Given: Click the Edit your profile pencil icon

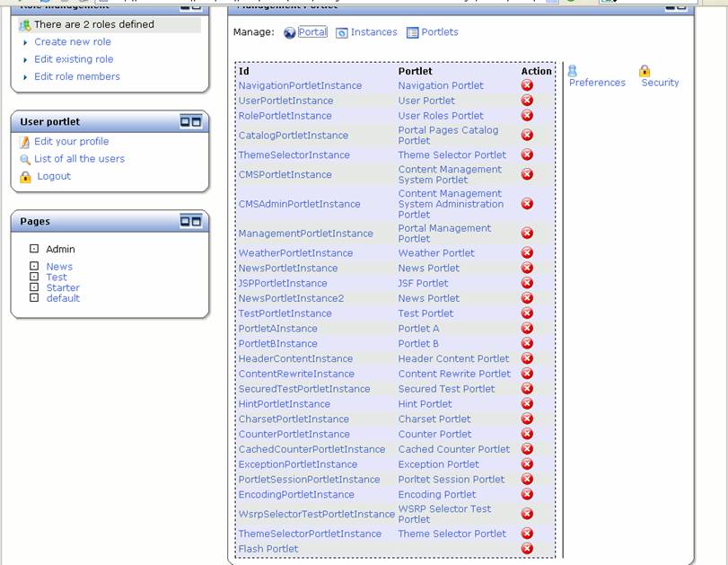Looking at the screenshot, I should (25, 142).
